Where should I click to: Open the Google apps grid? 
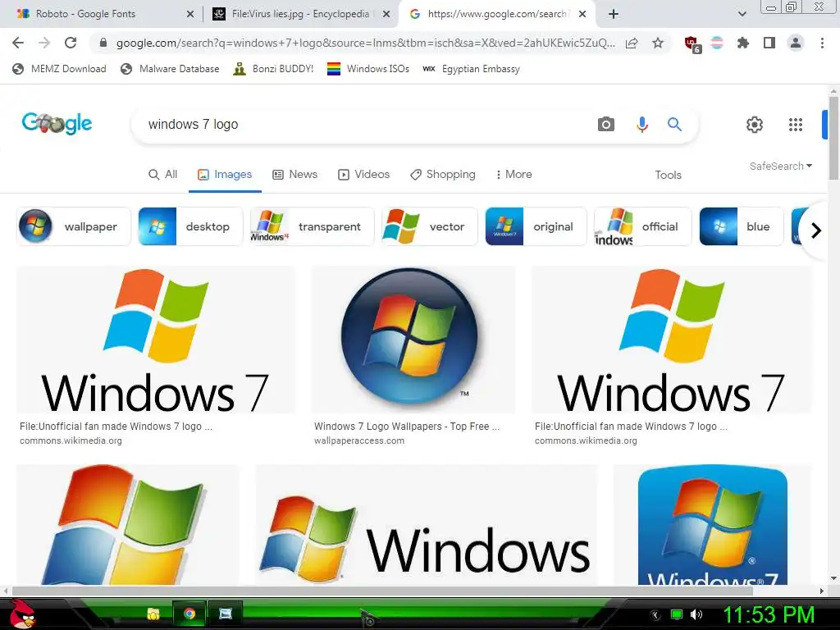pyautogui.click(x=796, y=125)
